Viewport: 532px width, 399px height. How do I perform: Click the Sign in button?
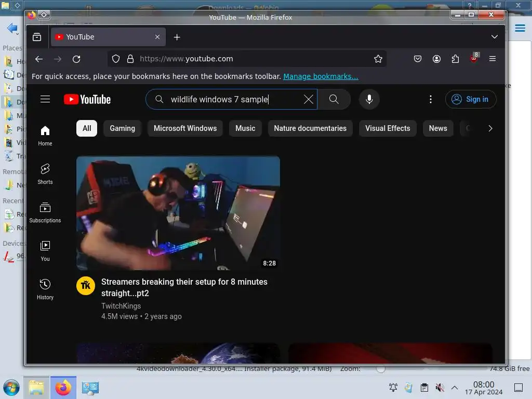coord(471,99)
